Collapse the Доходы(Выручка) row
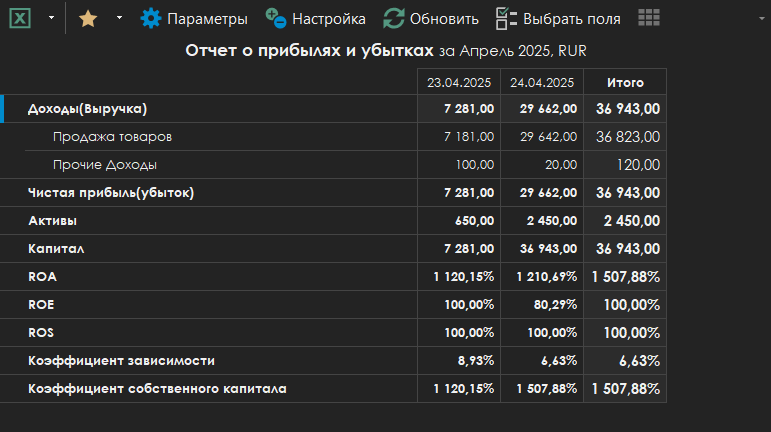771x432 pixels. click(88, 109)
